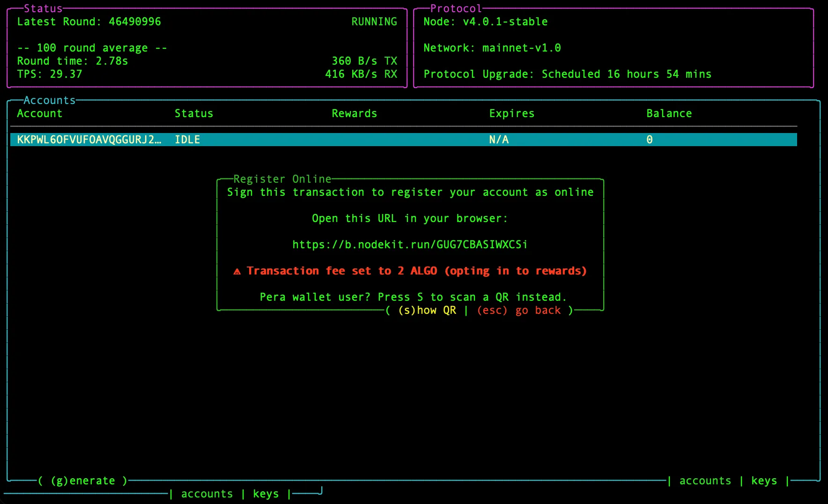Viewport: 828px width, 504px height.
Task: Open the nodekit.run registration URL
Action: click(409, 244)
